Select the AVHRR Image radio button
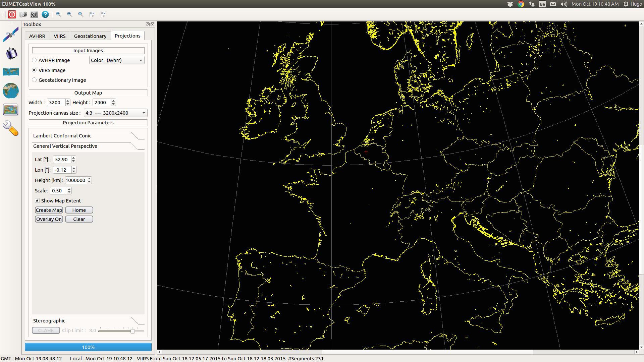This screenshot has width=644, height=362. pyautogui.click(x=34, y=60)
